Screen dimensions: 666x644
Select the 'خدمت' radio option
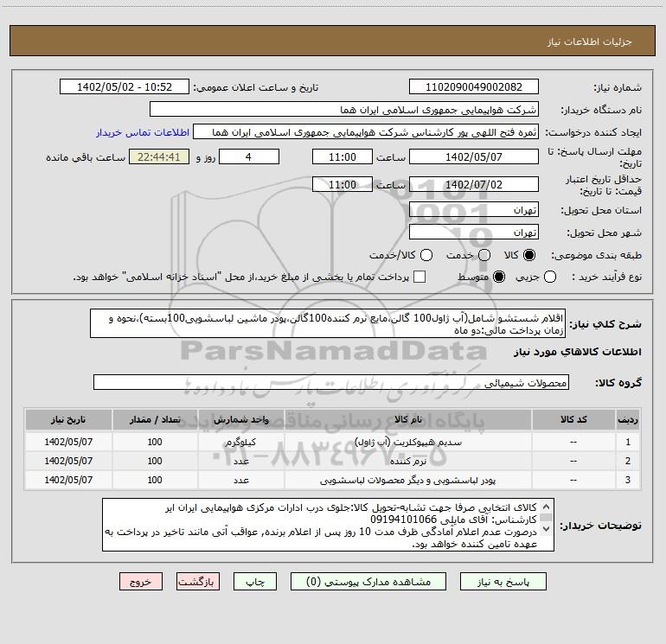coord(484,256)
